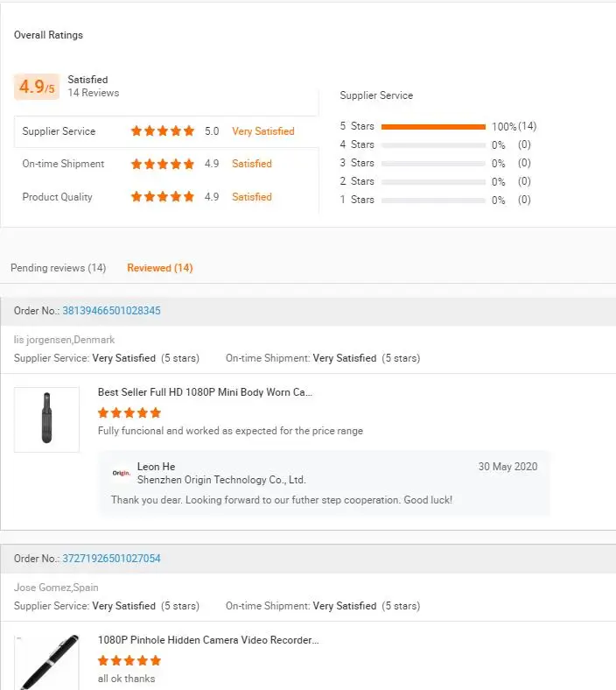Switch to the Reviewed (14) tab
This screenshot has height=690, width=616.
(160, 268)
